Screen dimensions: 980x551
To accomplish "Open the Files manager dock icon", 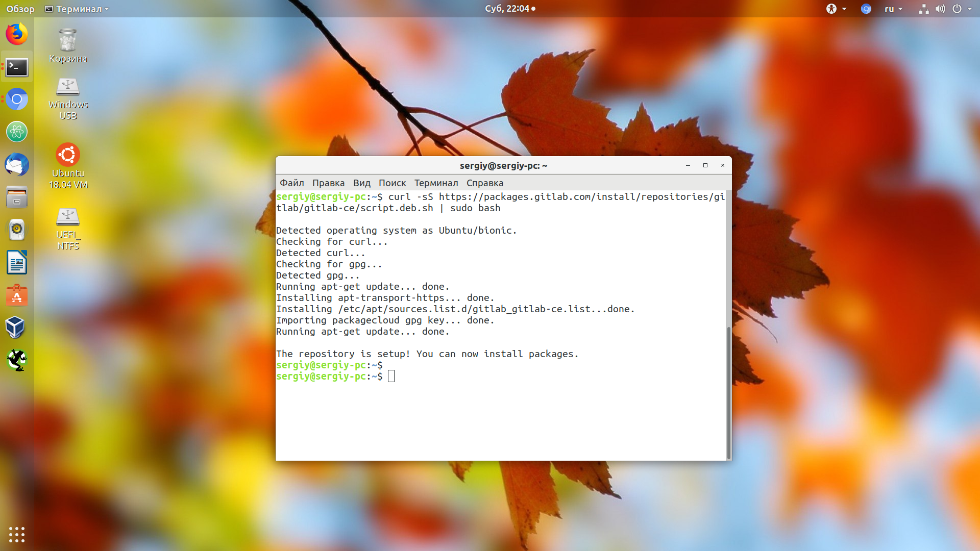I will point(17,197).
